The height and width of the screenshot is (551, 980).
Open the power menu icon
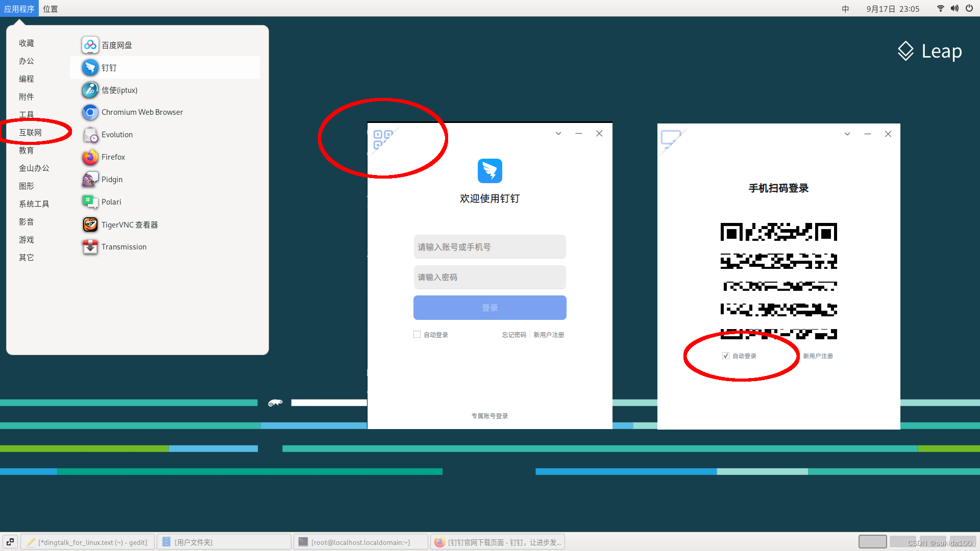point(969,8)
